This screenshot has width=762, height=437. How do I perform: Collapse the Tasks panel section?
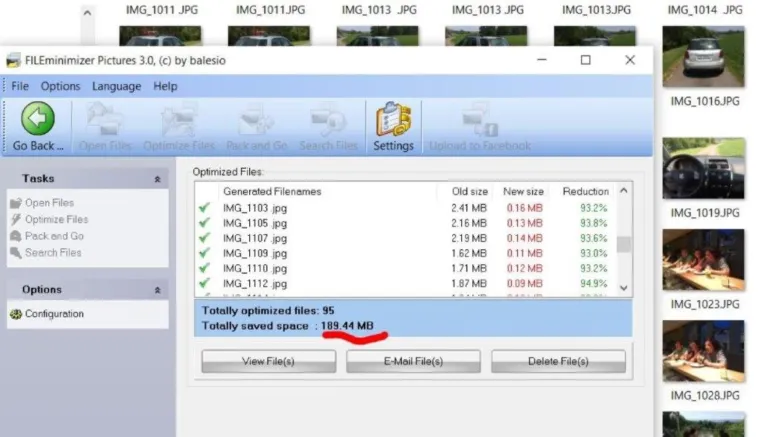point(157,179)
